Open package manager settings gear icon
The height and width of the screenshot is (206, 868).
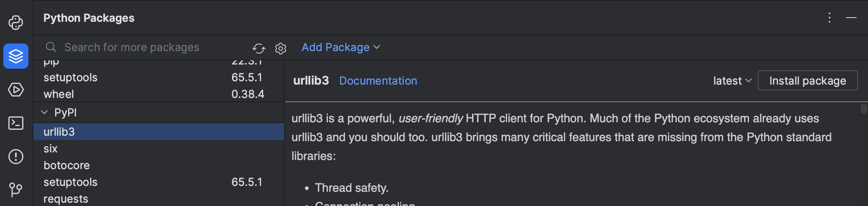point(281,48)
